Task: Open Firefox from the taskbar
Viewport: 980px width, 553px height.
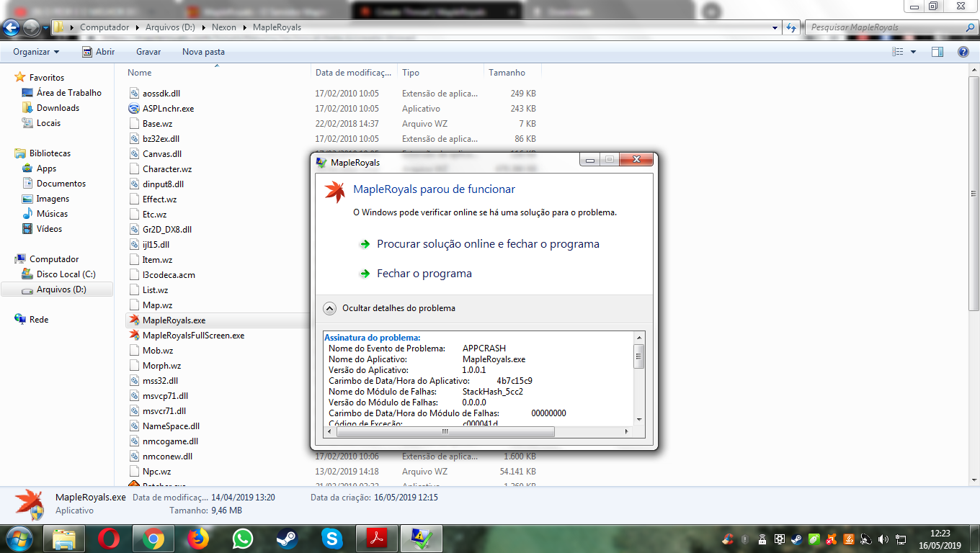Action: click(x=197, y=539)
